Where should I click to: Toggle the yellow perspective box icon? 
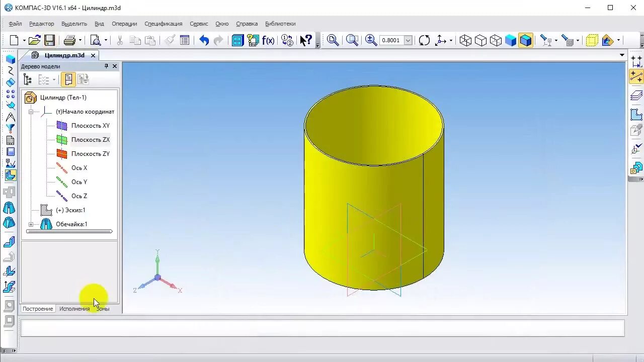coord(592,41)
